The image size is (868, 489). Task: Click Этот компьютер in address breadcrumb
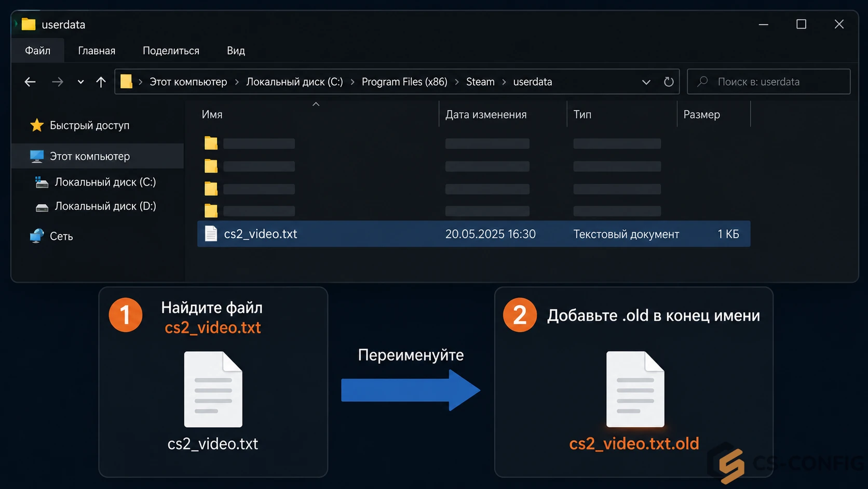pyautogui.click(x=188, y=82)
